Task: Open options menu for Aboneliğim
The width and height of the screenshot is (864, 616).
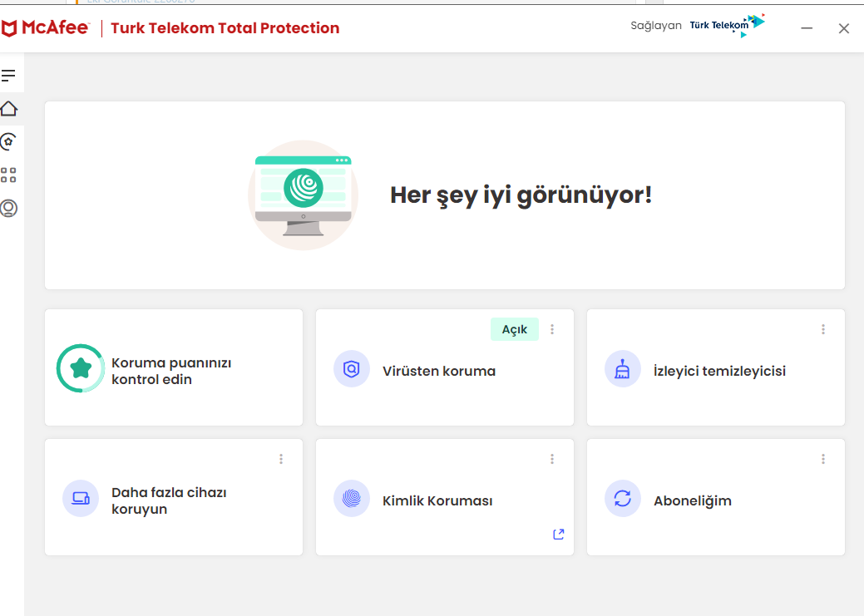Action: [x=823, y=459]
